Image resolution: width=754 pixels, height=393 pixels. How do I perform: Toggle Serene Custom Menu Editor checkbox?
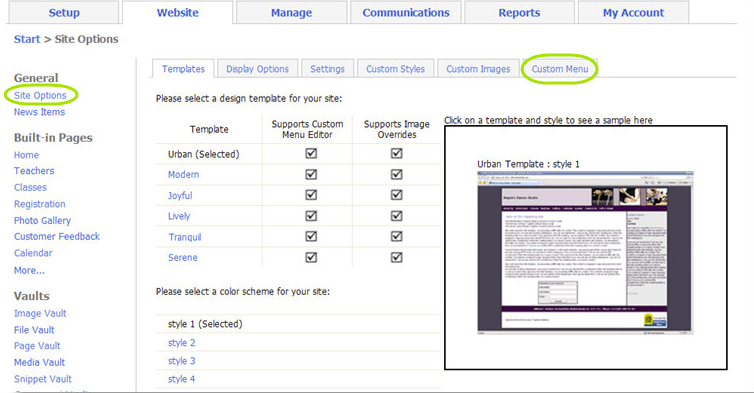(311, 257)
